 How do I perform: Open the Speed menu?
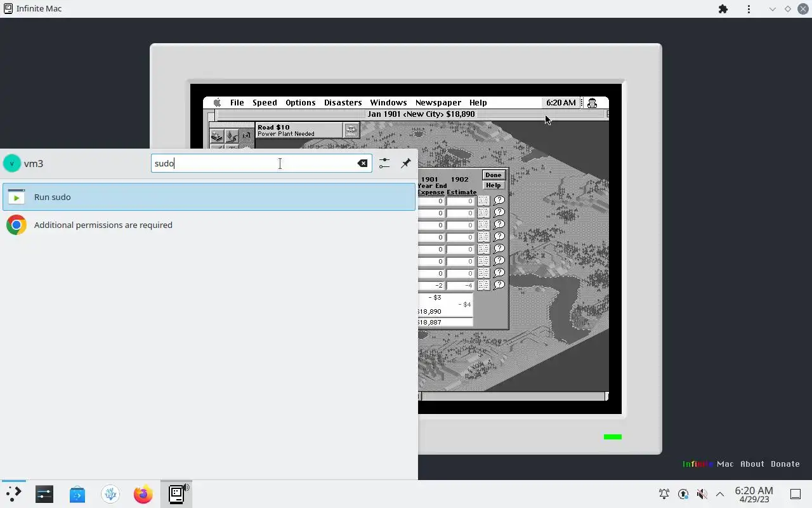[265, 102]
